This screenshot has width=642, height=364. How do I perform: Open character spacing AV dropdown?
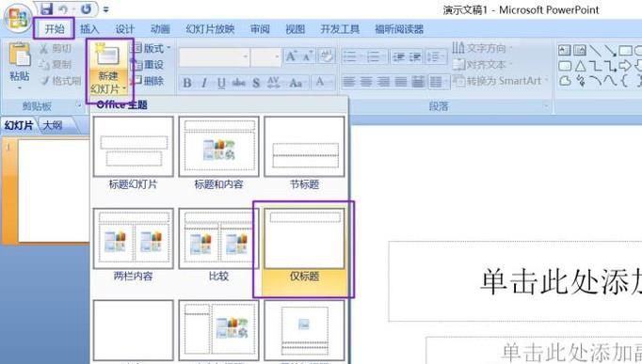coord(274,83)
